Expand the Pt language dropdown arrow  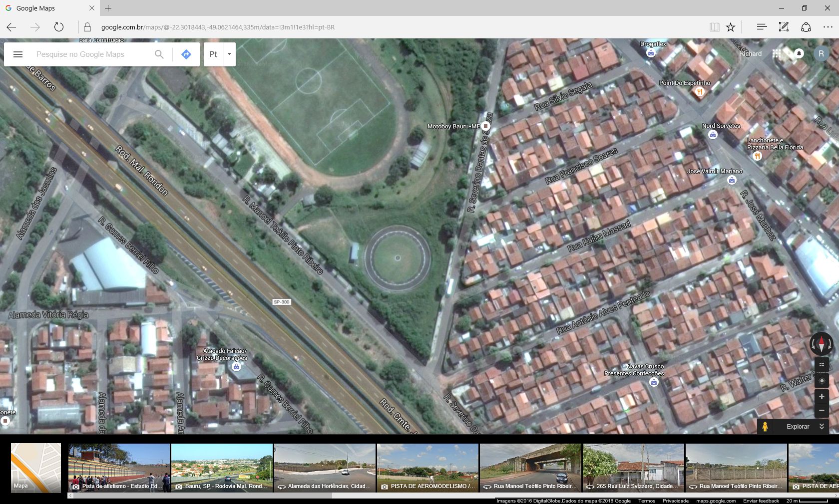coord(229,54)
